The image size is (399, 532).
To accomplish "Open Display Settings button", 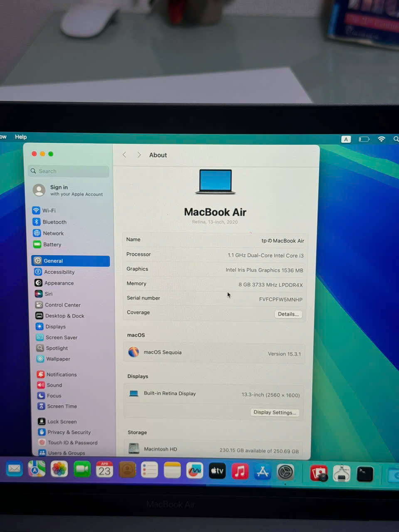I will click(x=275, y=412).
